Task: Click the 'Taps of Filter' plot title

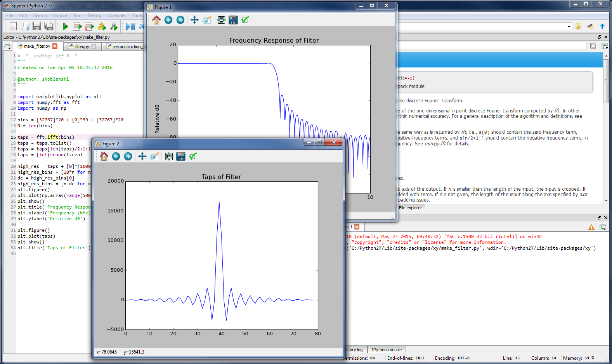Action: [x=221, y=177]
